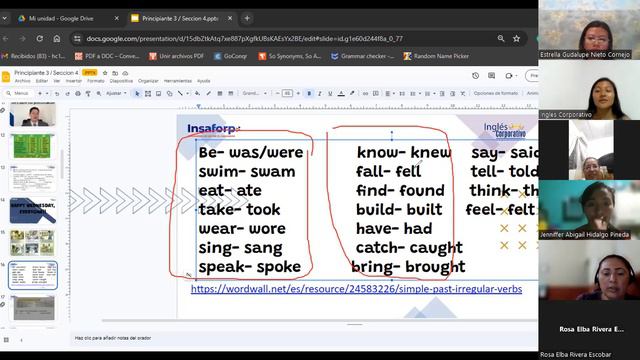Open the Formato menu
640x360 pixels.
[x=96, y=81]
